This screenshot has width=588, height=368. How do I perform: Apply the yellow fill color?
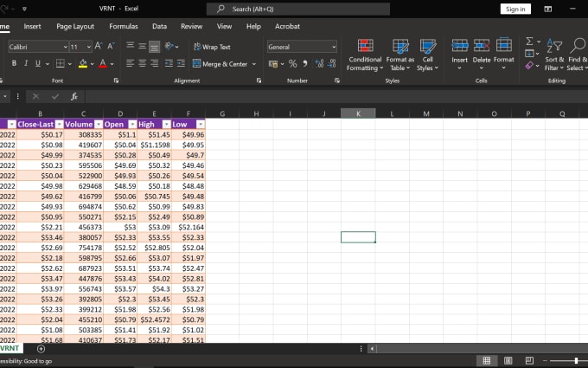coord(83,63)
